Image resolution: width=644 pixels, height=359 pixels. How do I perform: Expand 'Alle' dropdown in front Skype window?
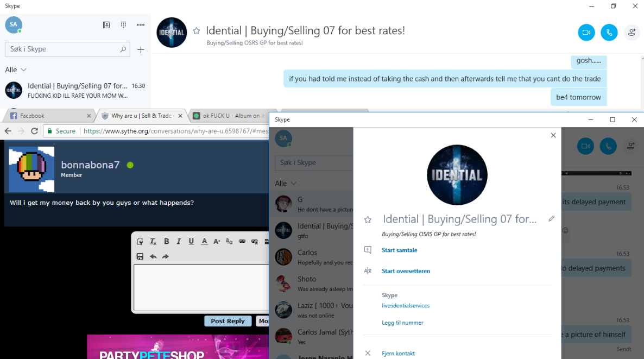(x=286, y=183)
